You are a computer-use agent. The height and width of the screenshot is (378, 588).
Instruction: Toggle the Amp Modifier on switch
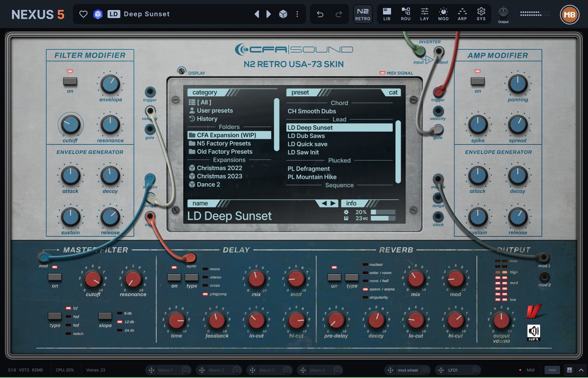(478, 81)
